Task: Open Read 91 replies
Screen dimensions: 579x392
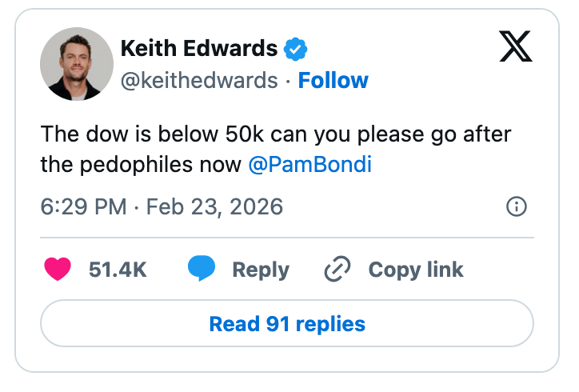Action: point(287,324)
